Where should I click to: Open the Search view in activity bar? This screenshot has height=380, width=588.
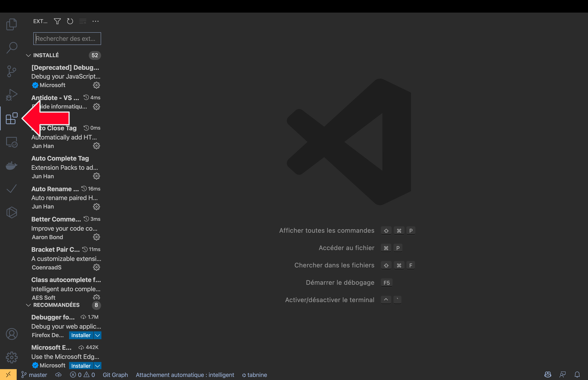tap(12, 48)
